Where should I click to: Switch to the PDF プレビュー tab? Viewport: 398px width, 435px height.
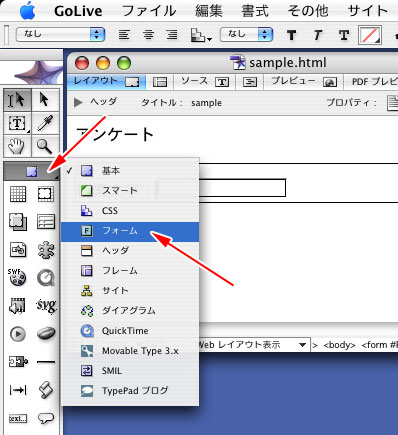click(x=372, y=82)
